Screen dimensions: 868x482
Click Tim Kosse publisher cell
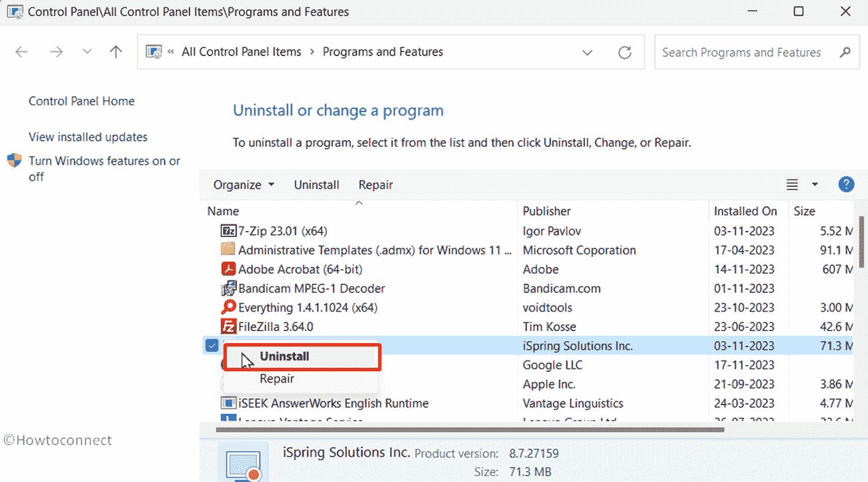tap(550, 327)
